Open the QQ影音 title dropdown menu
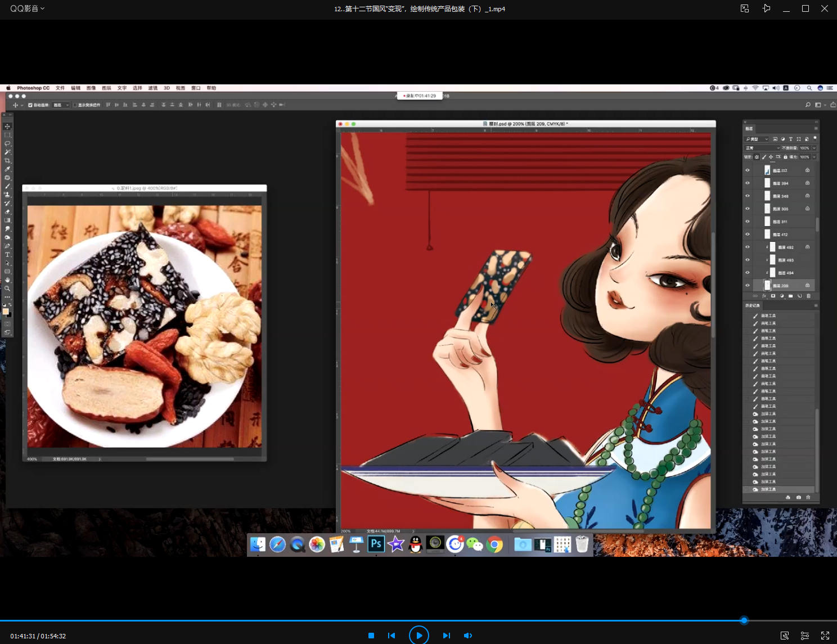Screen dimensions: 837x644 [27, 8]
